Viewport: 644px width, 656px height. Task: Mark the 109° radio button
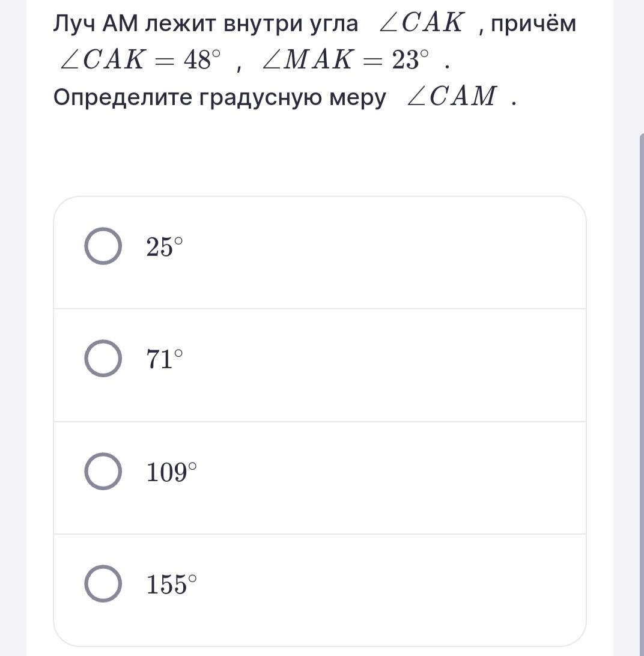(103, 471)
